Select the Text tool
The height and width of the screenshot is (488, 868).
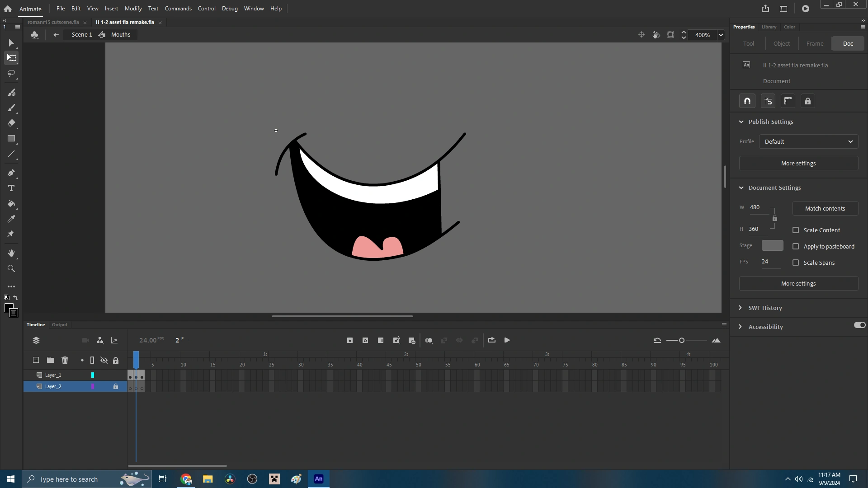click(11, 188)
